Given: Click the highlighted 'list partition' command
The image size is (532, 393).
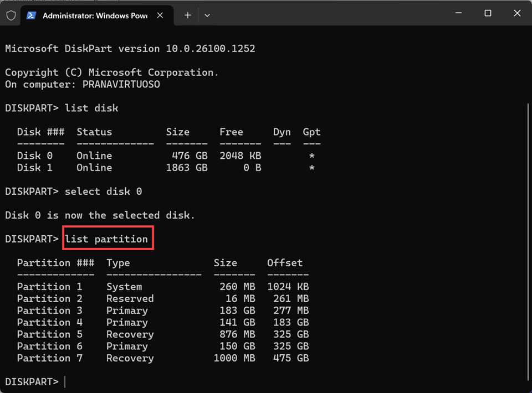Looking at the screenshot, I should coord(108,239).
